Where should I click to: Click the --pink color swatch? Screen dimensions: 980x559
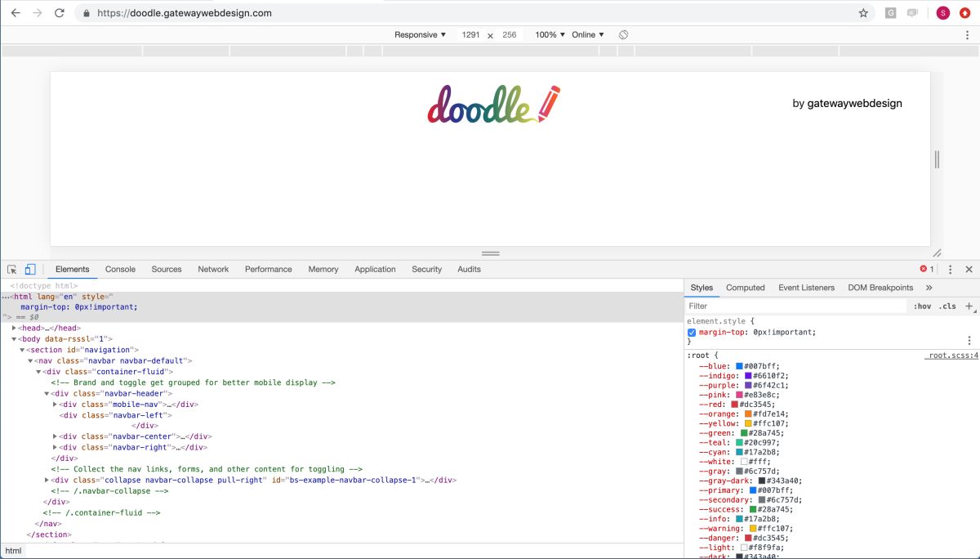[x=740, y=395]
